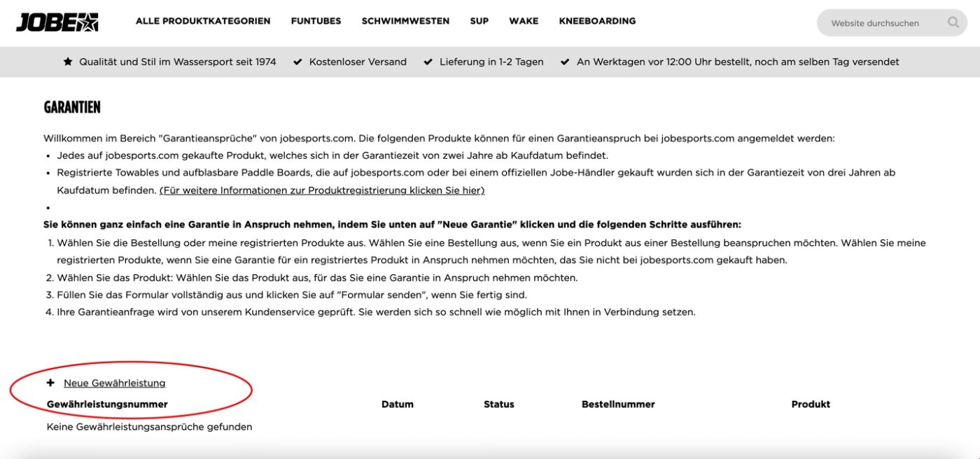The height and width of the screenshot is (459, 980).
Task: Click the Datum column header
Action: coord(398,404)
